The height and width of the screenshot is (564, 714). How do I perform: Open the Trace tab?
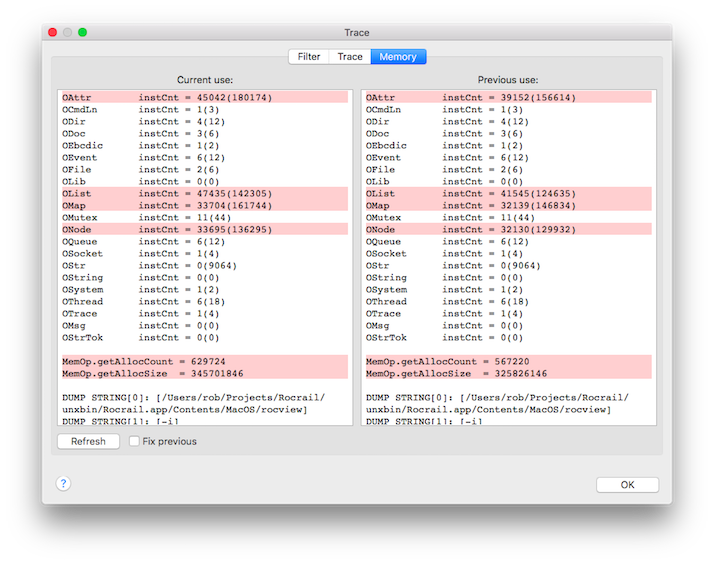click(x=350, y=57)
